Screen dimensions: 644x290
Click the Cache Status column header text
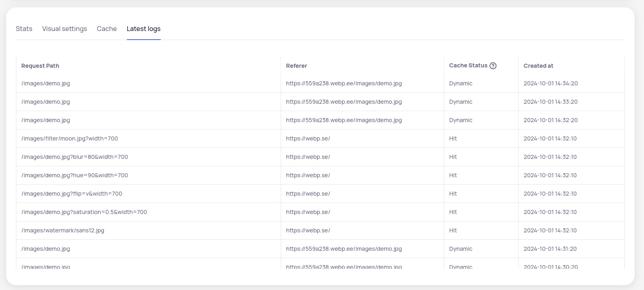(468, 65)
